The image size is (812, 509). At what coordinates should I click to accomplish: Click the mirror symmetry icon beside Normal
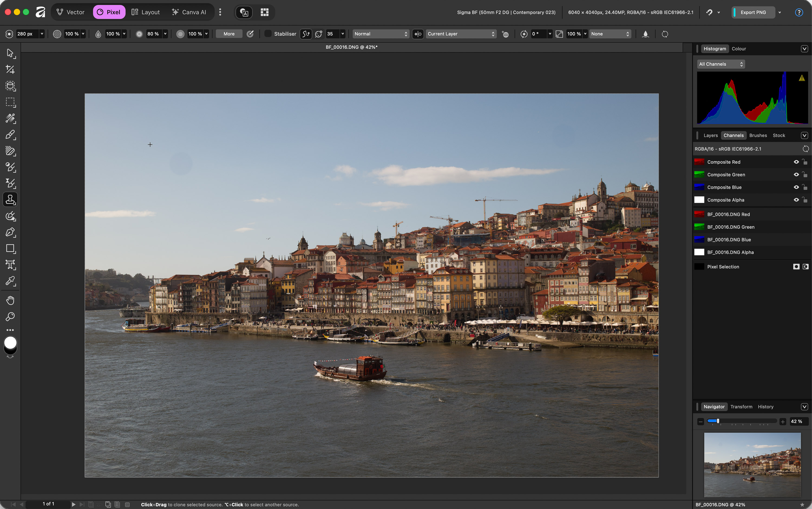pos(418,34)
